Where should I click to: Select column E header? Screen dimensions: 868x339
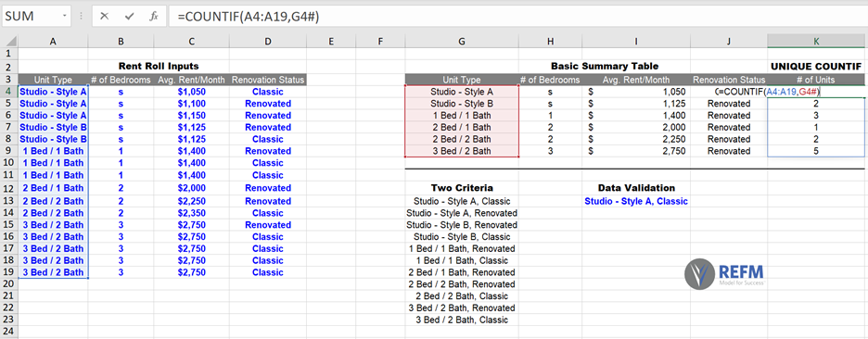(x=331, y=42)
